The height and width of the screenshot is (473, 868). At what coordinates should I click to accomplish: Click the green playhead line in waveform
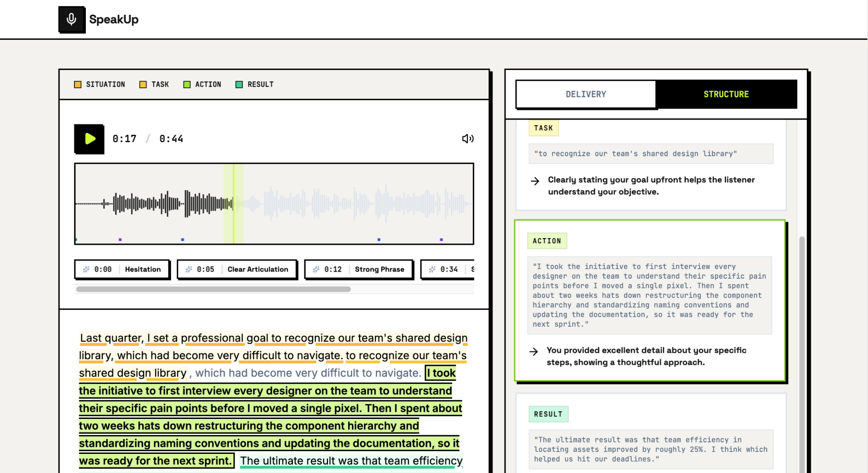pos(233,204)
